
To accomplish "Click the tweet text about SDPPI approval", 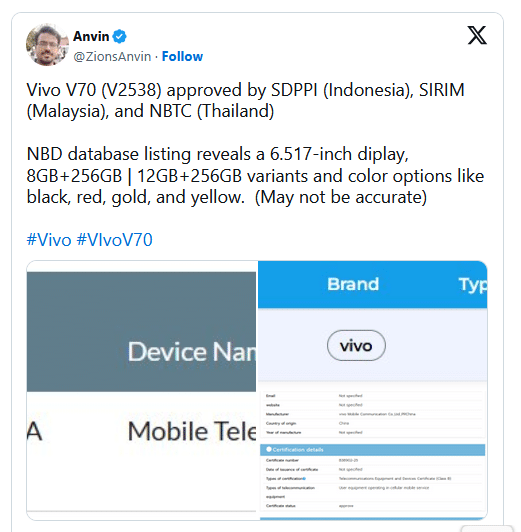I will pyautogui.click(x=245, y=100).
